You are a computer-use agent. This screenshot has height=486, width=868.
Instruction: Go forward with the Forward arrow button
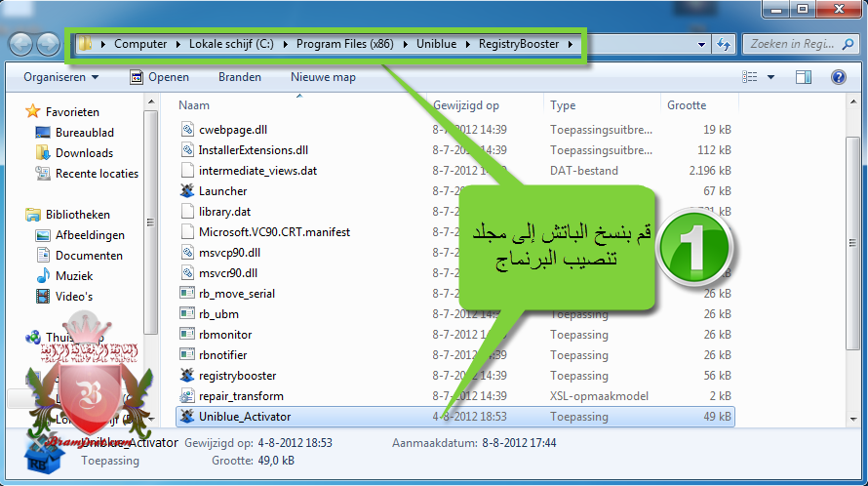click(x=48, y=44)
